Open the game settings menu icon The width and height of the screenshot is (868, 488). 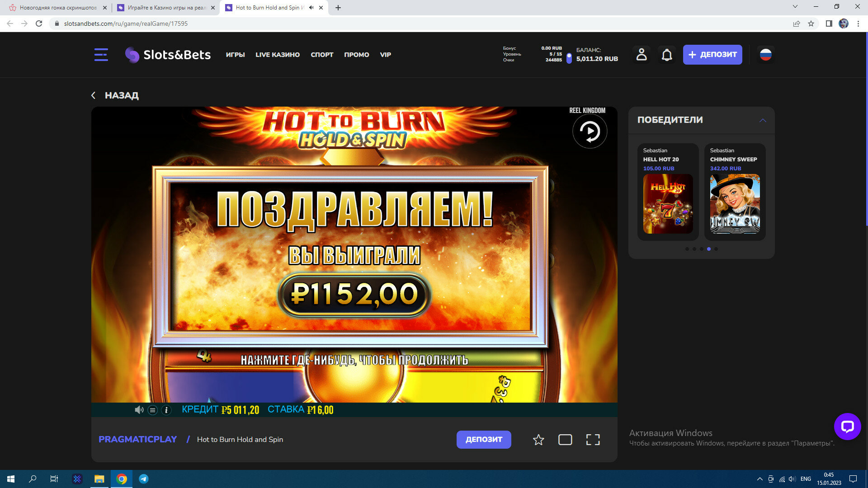[152, 410]
